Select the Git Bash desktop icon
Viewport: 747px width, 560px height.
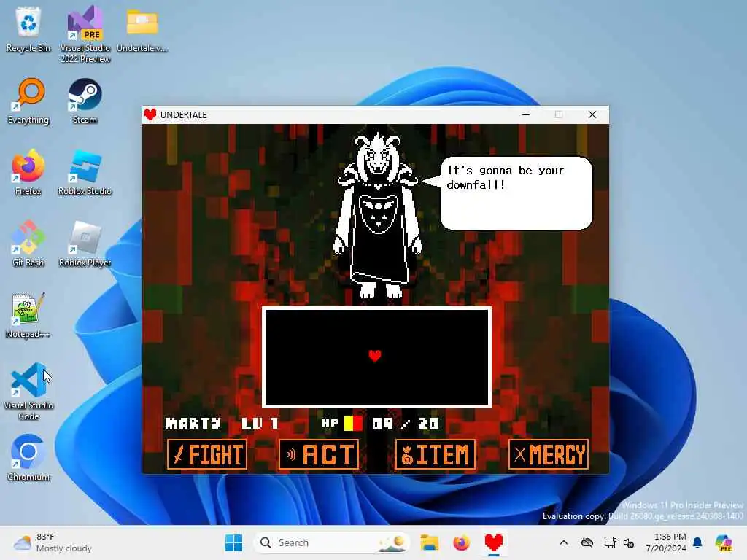pos(28,244)
